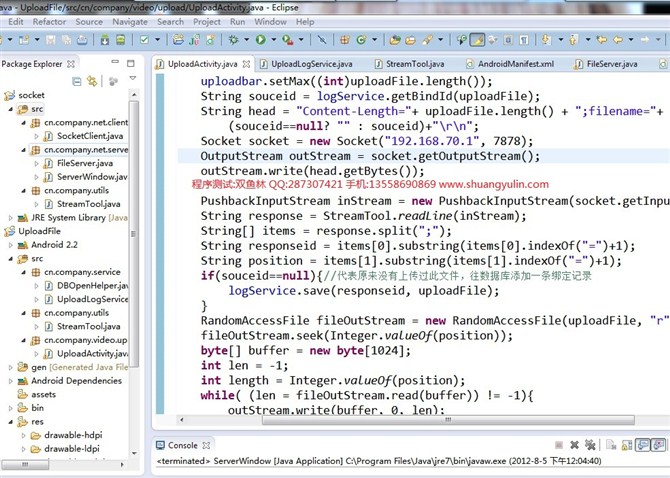Click Next Annotation arrow icon
This screenshot has width=670, height=478.
[x=547, y=40]
